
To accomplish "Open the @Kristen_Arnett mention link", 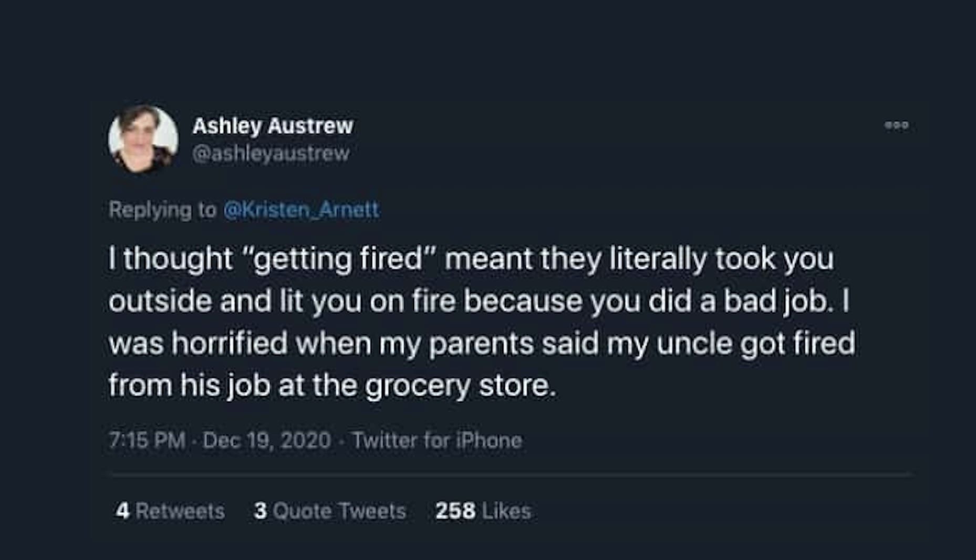I will coord(301,210).
